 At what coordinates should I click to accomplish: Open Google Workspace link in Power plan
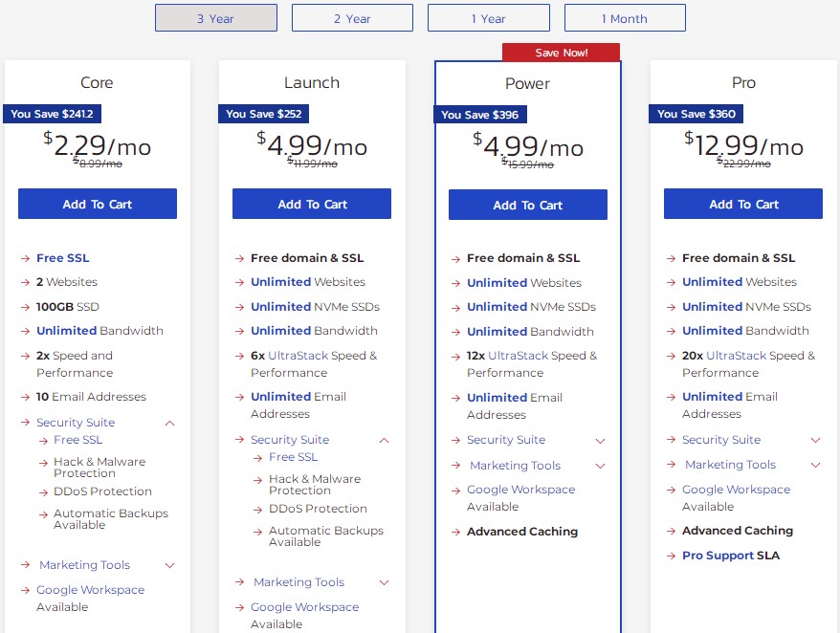pos(520,490)
